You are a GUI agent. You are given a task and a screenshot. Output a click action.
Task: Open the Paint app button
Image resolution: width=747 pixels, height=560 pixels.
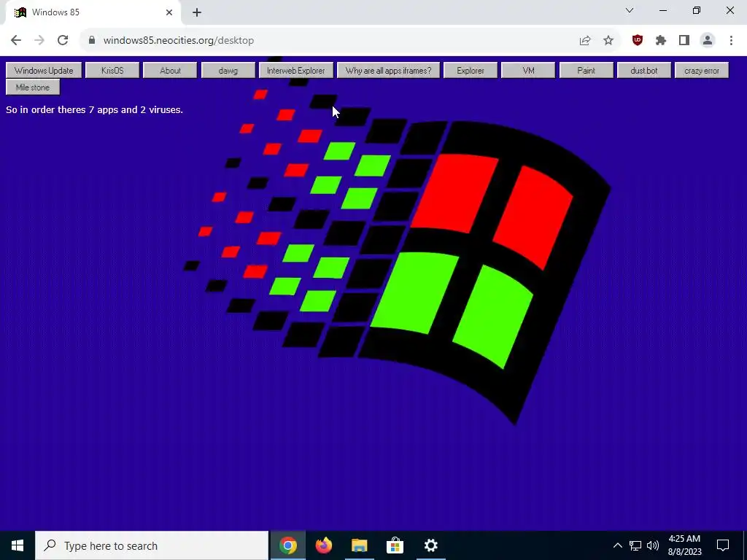tap(586, 71)
